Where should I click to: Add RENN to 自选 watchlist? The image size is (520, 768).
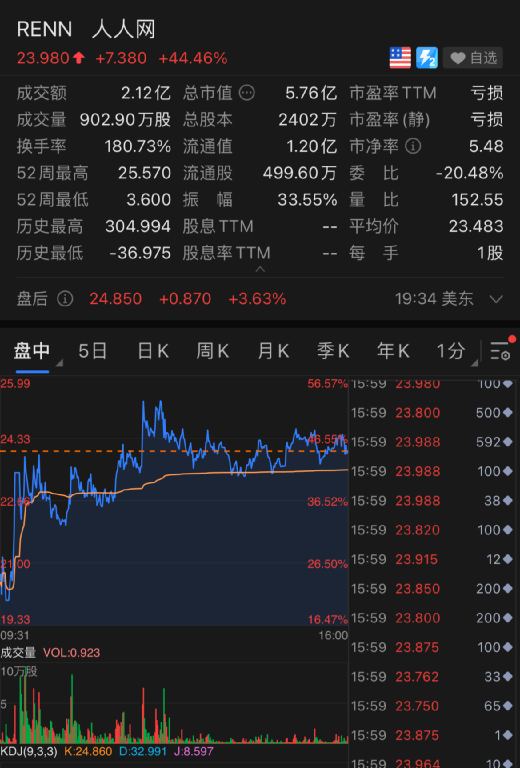coord(473,58)
